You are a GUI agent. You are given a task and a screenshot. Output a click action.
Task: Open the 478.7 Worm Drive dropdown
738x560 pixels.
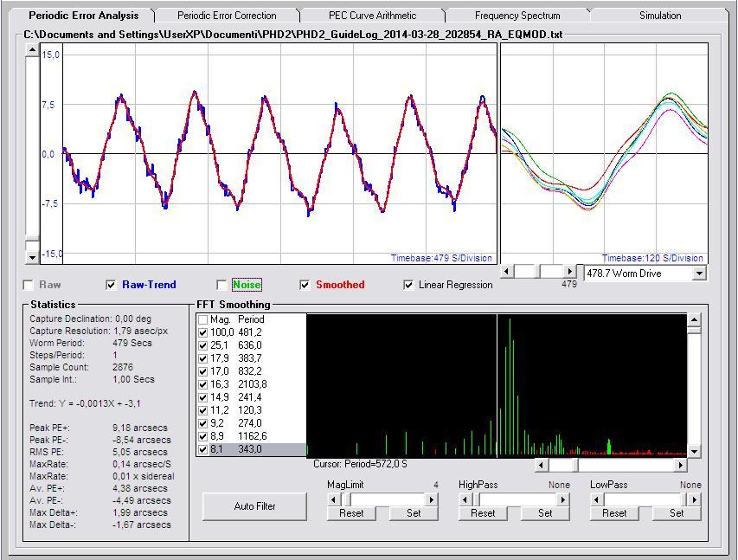click(699, 274)
